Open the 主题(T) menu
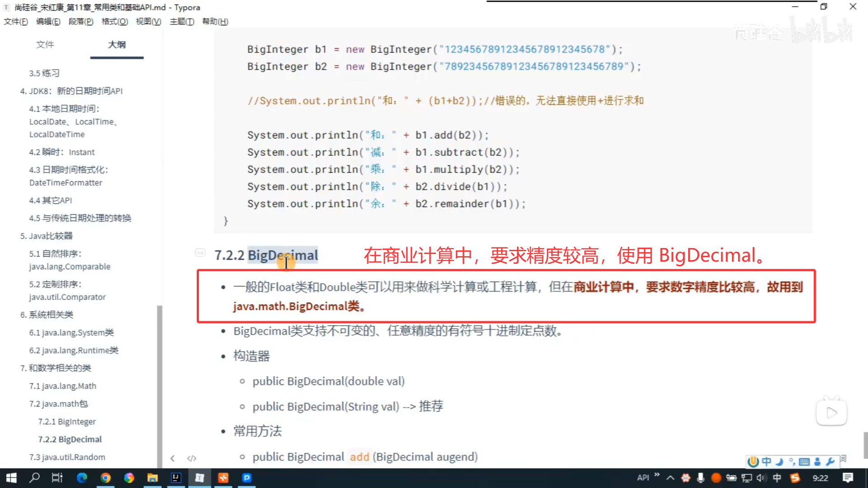This screenshot has width=868, height=488. [x=182, y=21]
